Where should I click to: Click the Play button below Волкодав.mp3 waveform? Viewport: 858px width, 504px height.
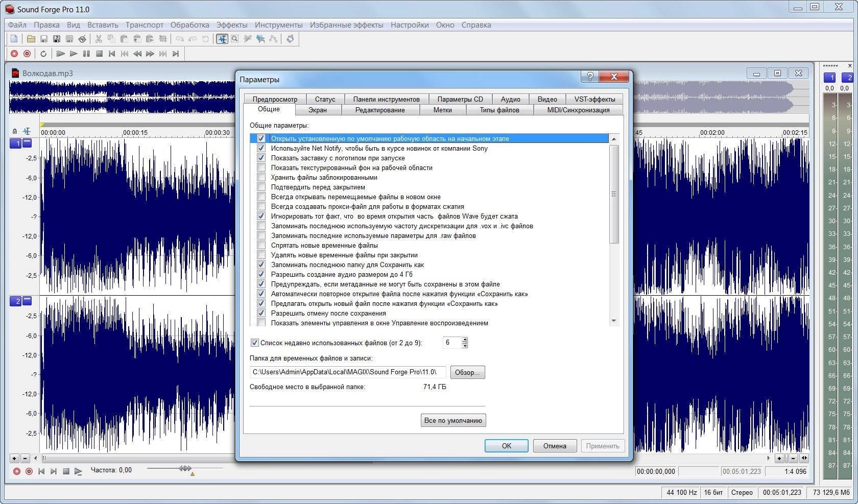click(x=78, y=471)
